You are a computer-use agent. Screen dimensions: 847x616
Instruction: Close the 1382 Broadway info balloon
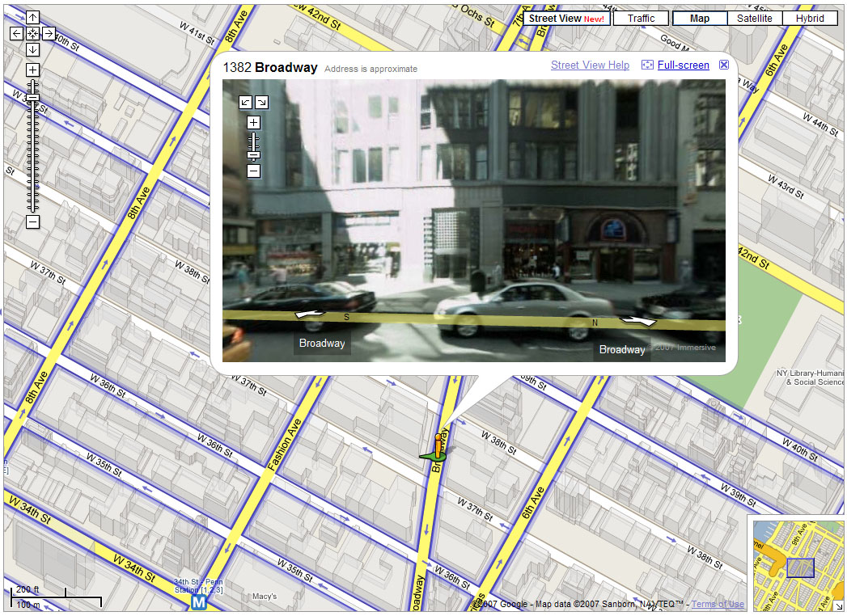point(724,64)
